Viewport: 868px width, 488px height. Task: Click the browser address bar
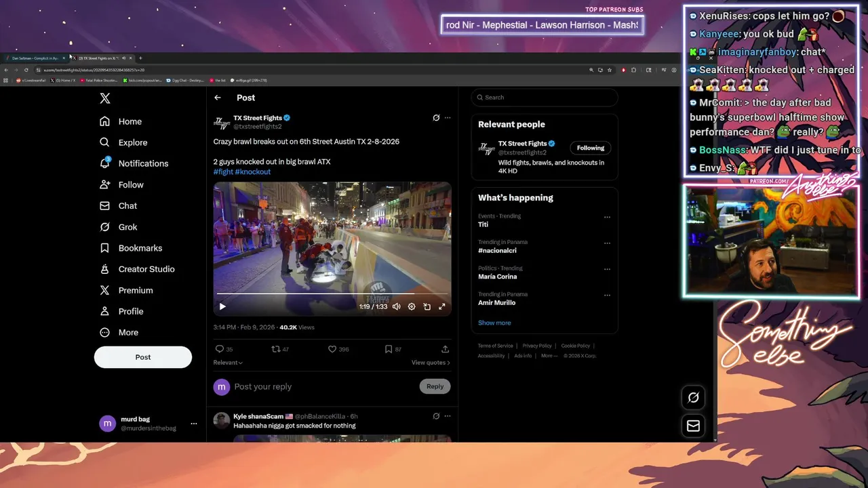(312, 70)
